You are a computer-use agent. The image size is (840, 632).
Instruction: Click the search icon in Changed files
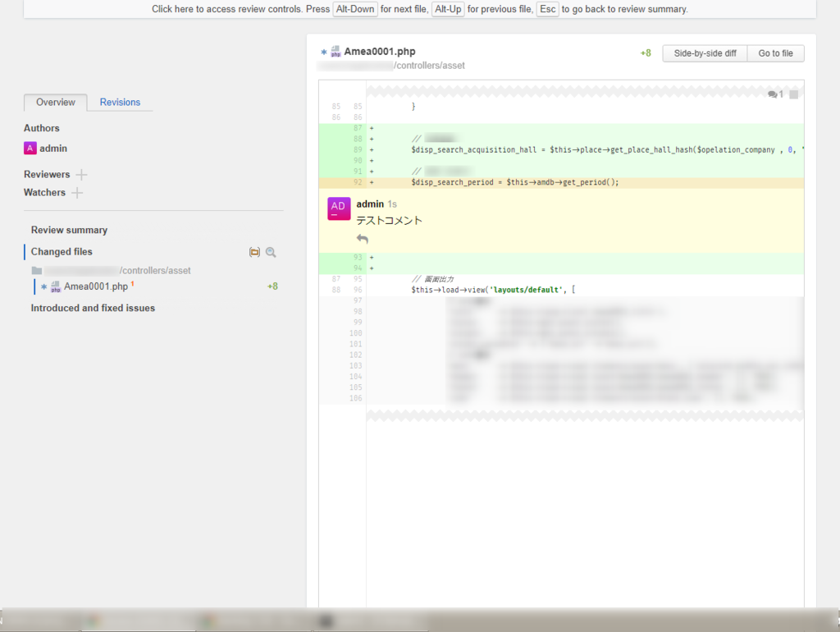click(271, 252)
